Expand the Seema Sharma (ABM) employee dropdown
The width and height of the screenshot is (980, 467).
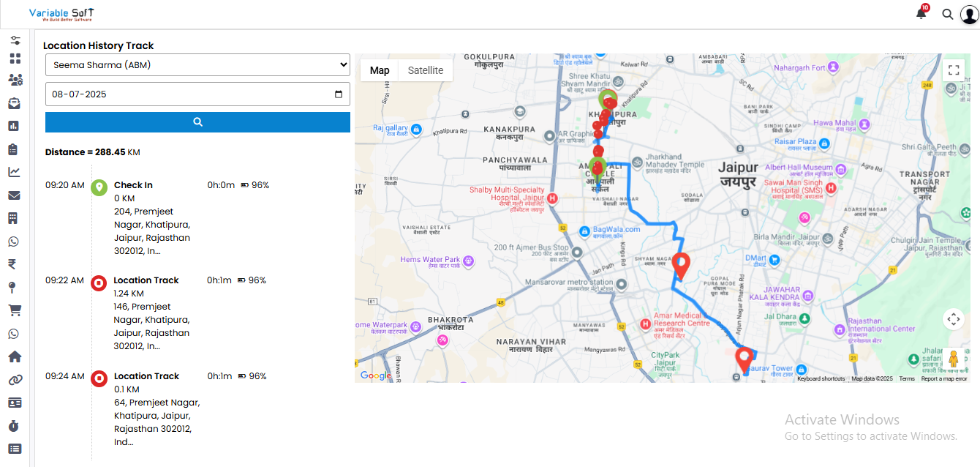point(197,64)
